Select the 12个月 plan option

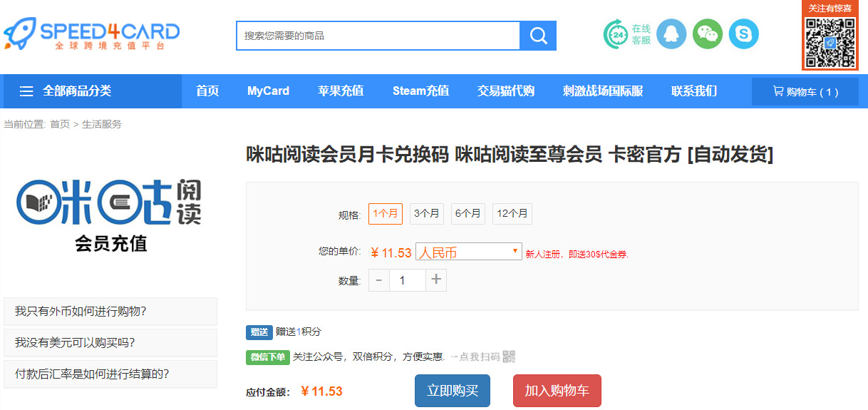tap(512, 214)
